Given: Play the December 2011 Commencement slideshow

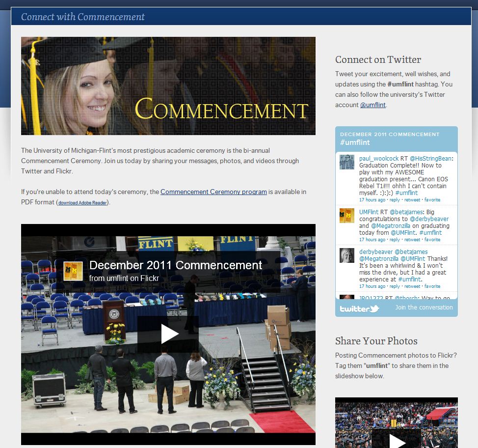Looking at the screenshot, I should click(168, 334).
